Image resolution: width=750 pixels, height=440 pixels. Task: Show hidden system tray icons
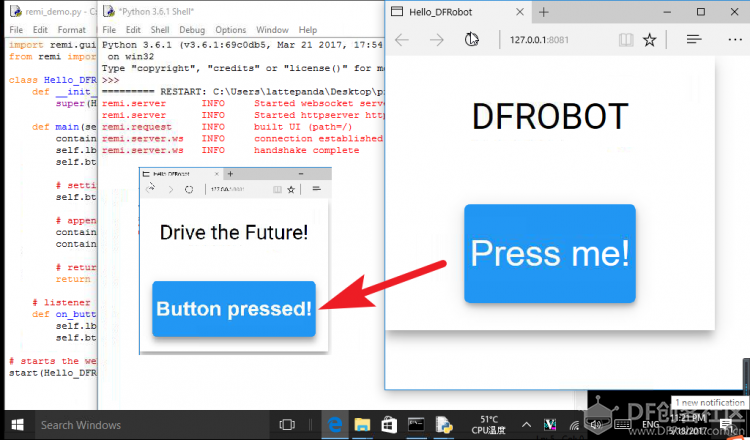[x=526, y=425]
